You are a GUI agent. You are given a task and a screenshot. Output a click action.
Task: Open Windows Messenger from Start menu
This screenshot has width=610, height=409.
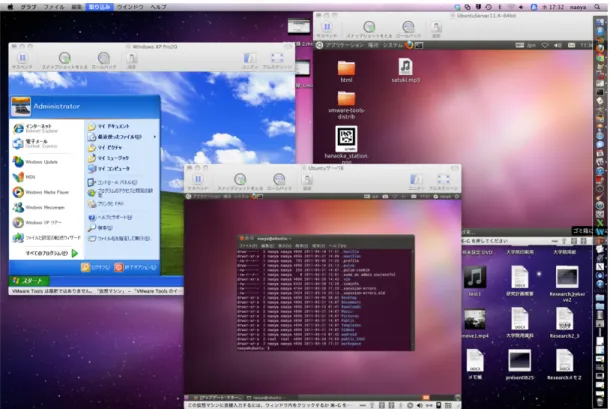tap(39, 207)
